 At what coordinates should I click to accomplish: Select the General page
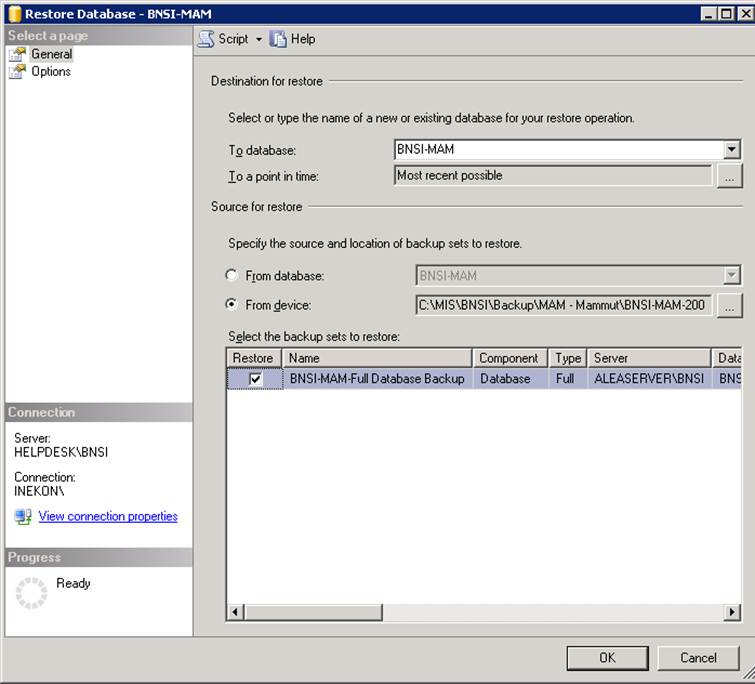(x=52, y=54)
